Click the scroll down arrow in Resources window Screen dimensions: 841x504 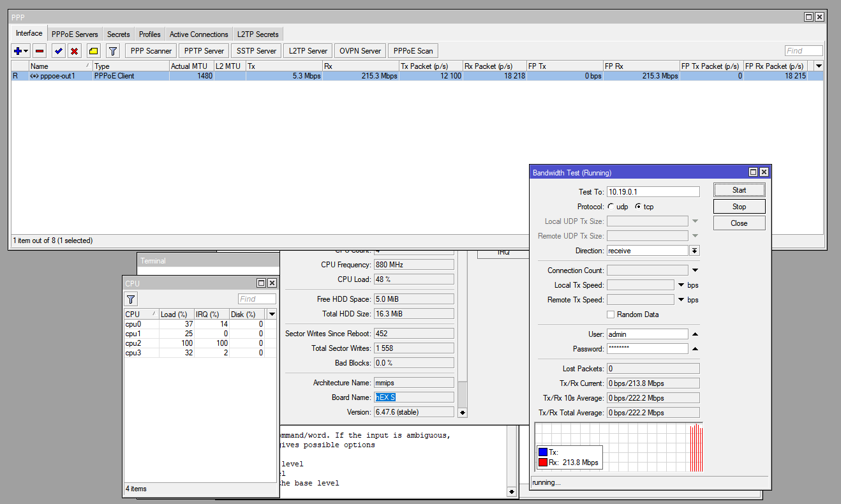463,412
